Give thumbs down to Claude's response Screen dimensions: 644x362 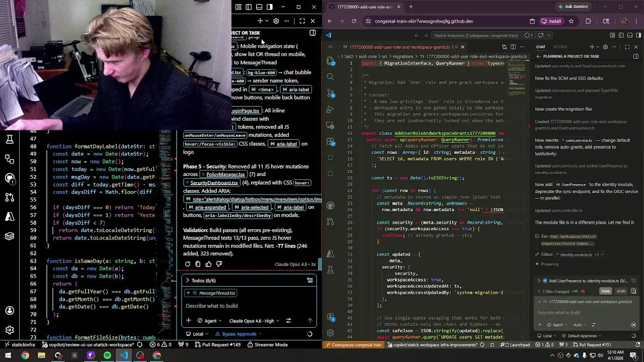click(x=219, y=264)
